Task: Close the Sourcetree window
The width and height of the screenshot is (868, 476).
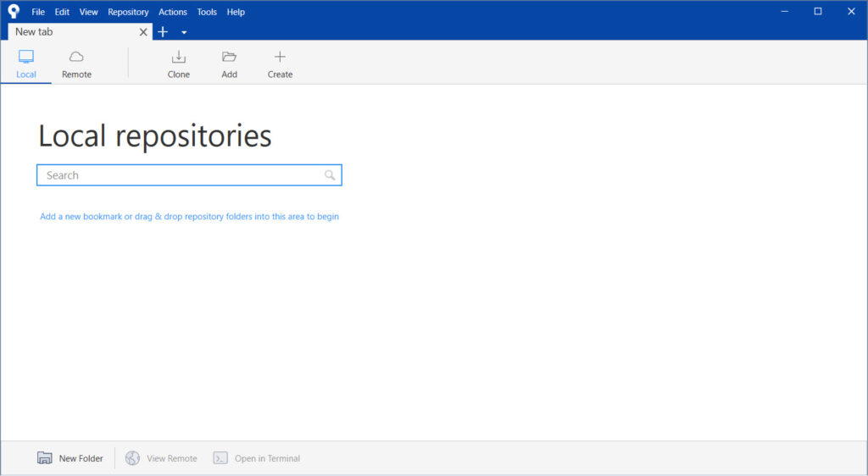Action: click(851, 11)
